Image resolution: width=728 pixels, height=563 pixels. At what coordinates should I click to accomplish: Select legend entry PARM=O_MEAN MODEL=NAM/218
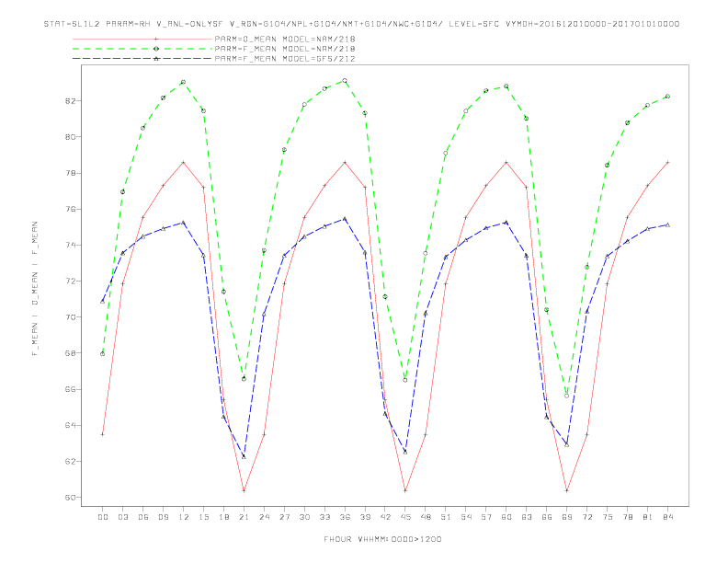285,39
